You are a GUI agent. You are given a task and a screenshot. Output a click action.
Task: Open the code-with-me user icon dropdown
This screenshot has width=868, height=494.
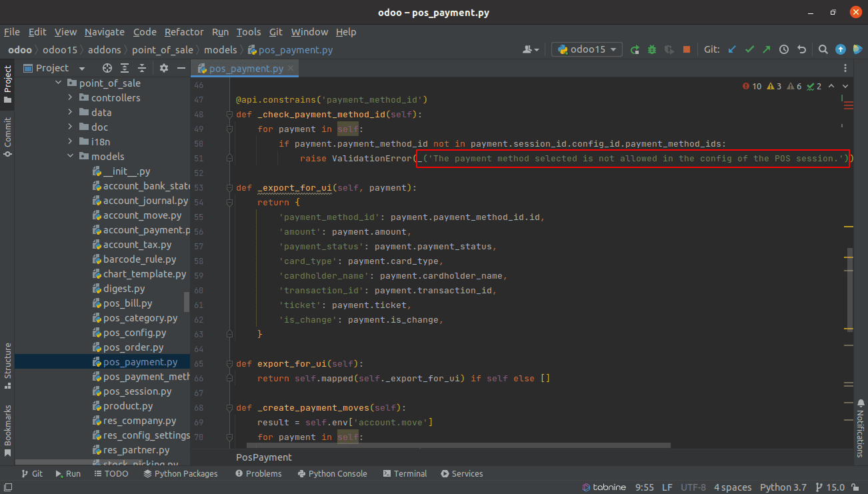click(531, 49)
